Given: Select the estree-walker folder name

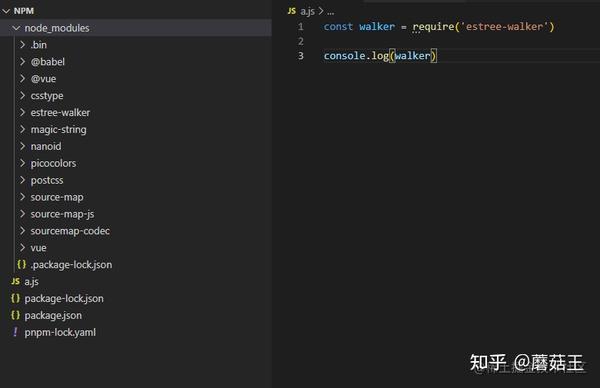Looking at the screenshot, I should point(60,112).
